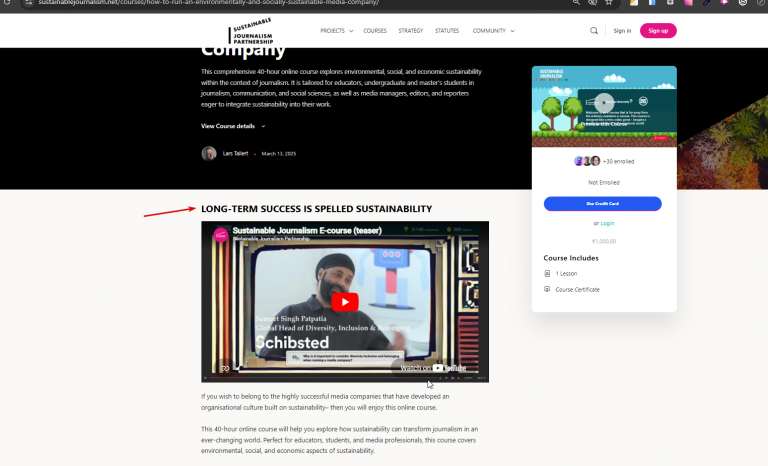Click the video title Sustainable Journalism E-course

pos(307,230)
